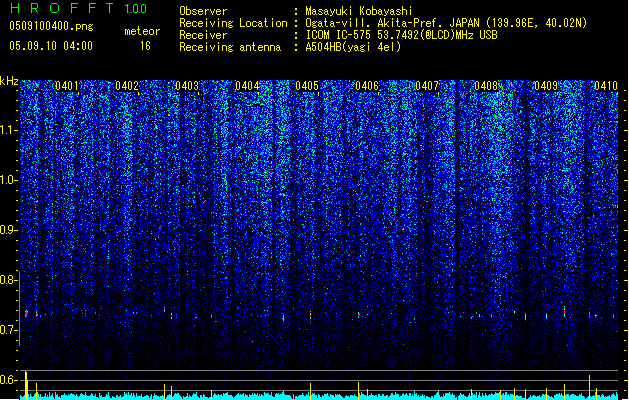
Task: Click the meteor label
Action: (142, 31)
